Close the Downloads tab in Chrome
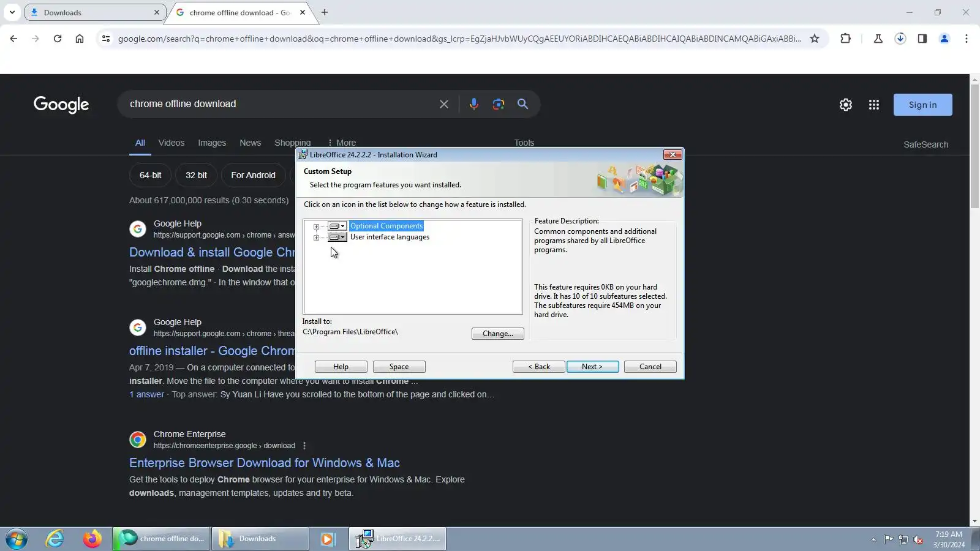 157,12
